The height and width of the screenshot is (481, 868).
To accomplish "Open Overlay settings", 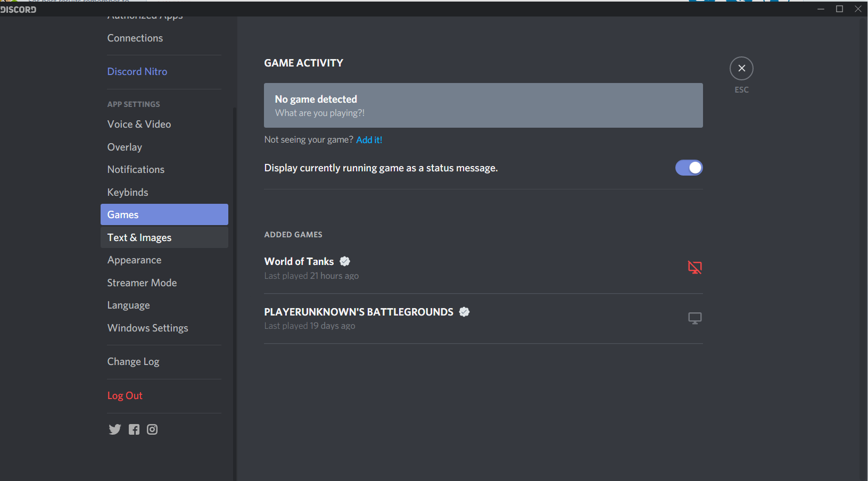I will [x=164, y=147].
